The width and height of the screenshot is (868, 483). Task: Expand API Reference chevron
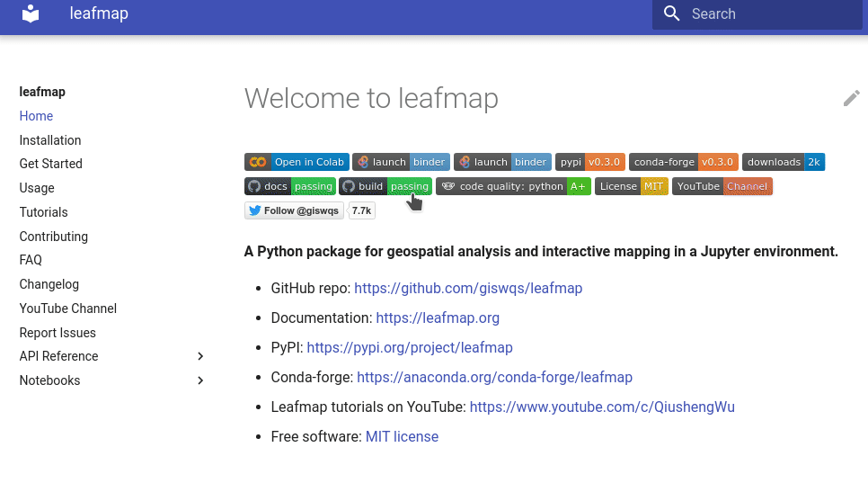(x=200, y=356)
